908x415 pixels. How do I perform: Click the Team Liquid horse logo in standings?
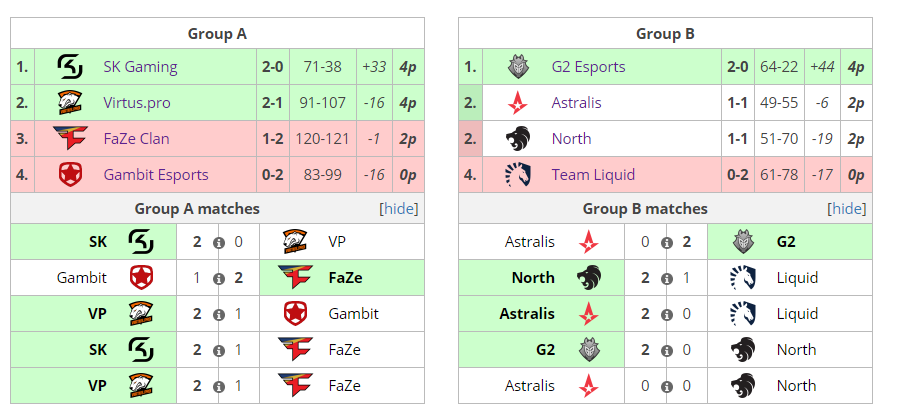[x=518, y=174]
